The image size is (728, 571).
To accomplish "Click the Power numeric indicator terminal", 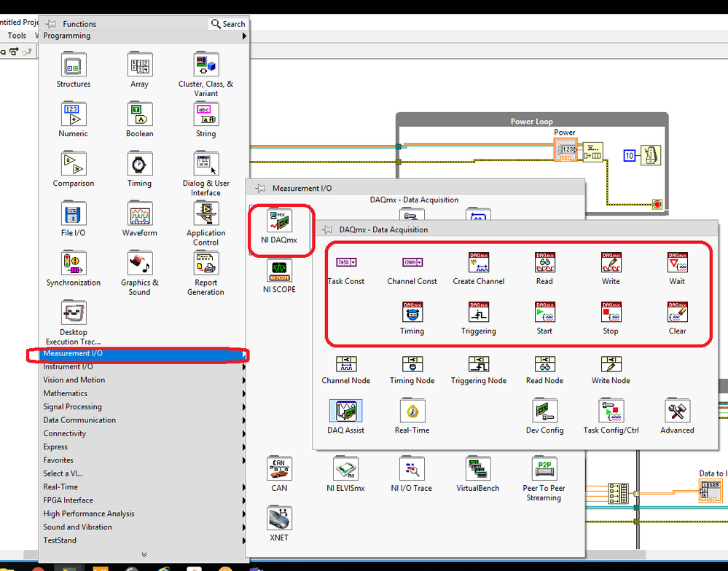I will [x=565, y=150].
